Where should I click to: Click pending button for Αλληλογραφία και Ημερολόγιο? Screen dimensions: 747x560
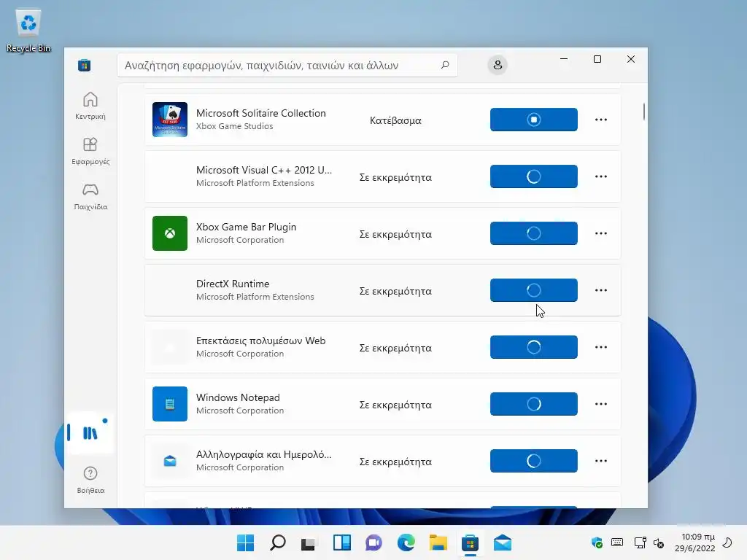coord(533,461)
